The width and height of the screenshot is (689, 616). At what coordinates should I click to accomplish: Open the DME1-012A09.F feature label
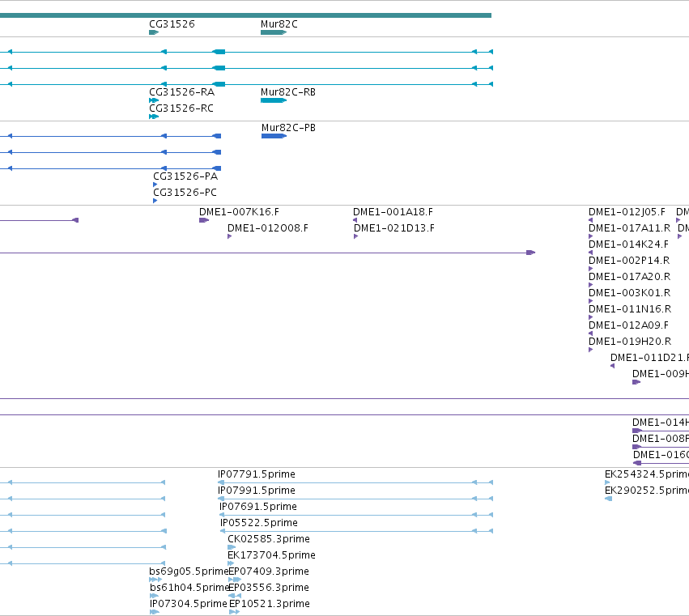coord(628,326)
